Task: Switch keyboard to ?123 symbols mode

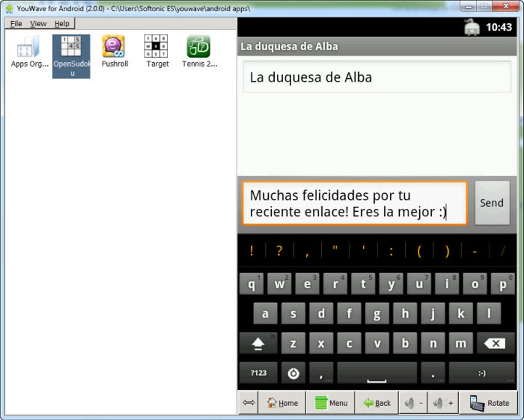Action: (x=258, y=373)
